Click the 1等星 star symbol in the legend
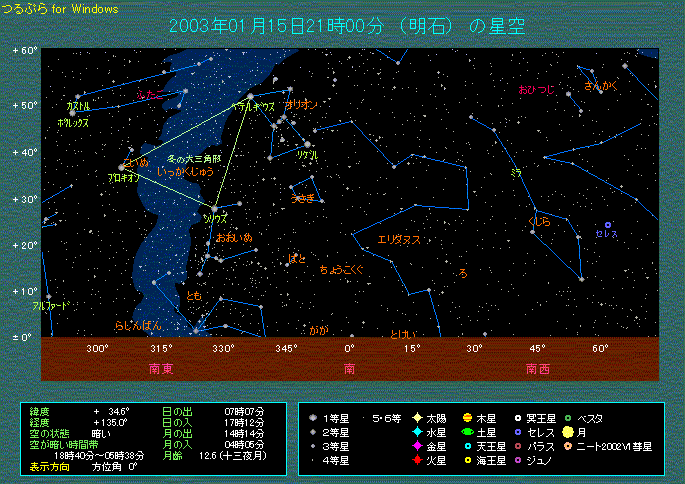 click(313, 418)
